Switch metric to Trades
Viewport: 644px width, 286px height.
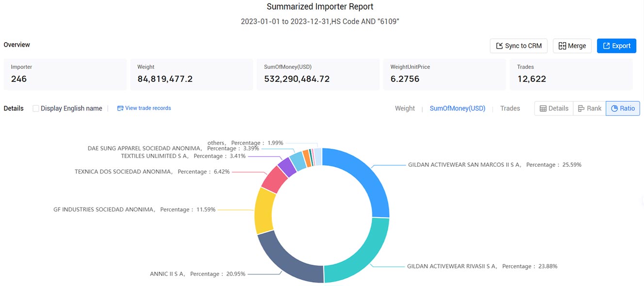510,109
